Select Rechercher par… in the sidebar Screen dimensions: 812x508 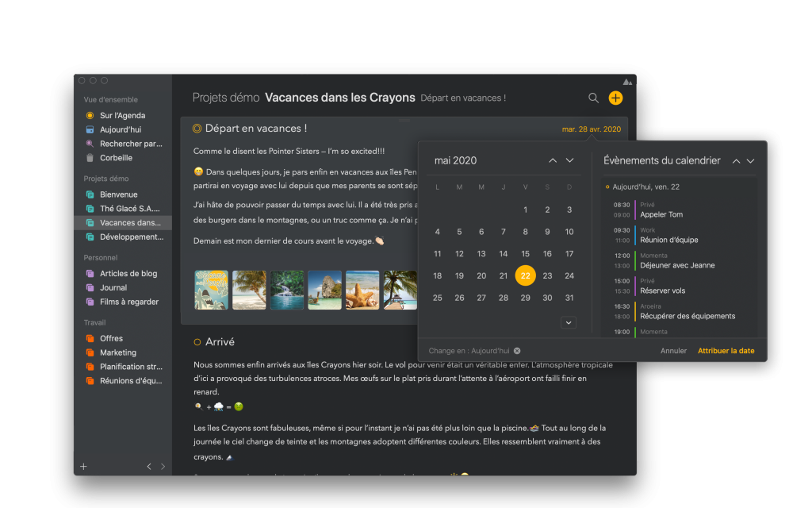(x=131, y=144)
